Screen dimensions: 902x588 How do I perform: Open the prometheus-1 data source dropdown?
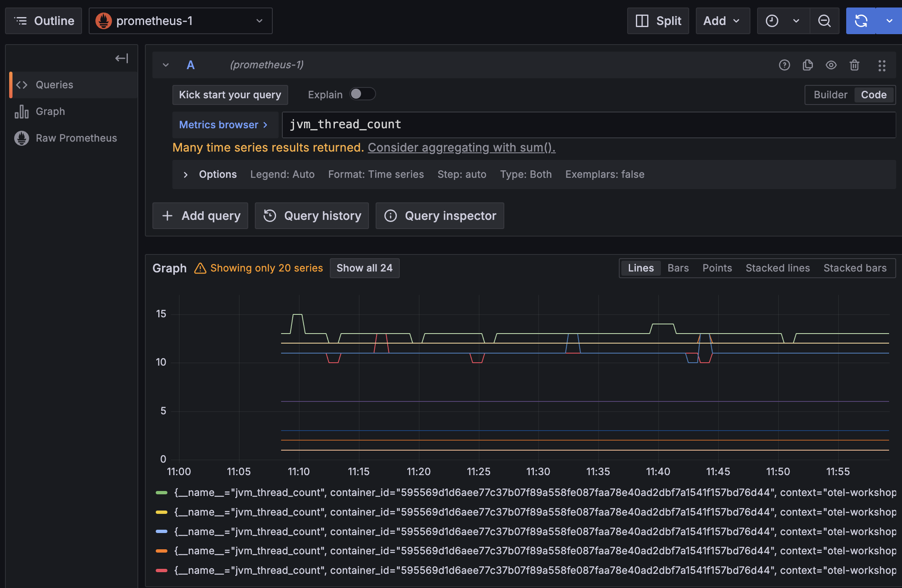180,21
